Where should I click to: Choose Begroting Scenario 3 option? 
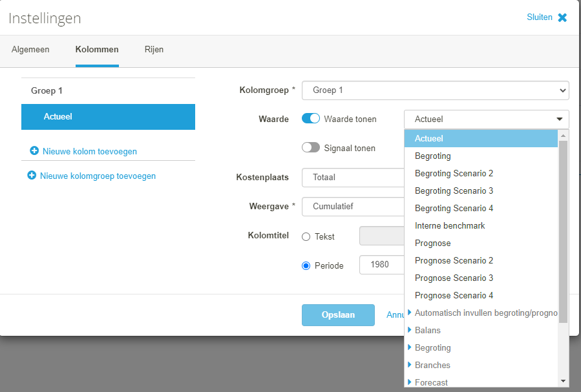(481, 191)
